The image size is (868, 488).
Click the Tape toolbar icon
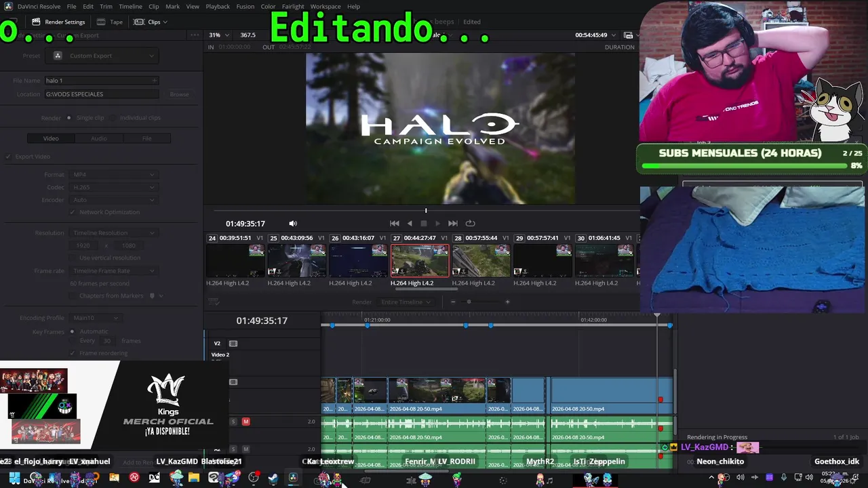[x=100, y=22]
